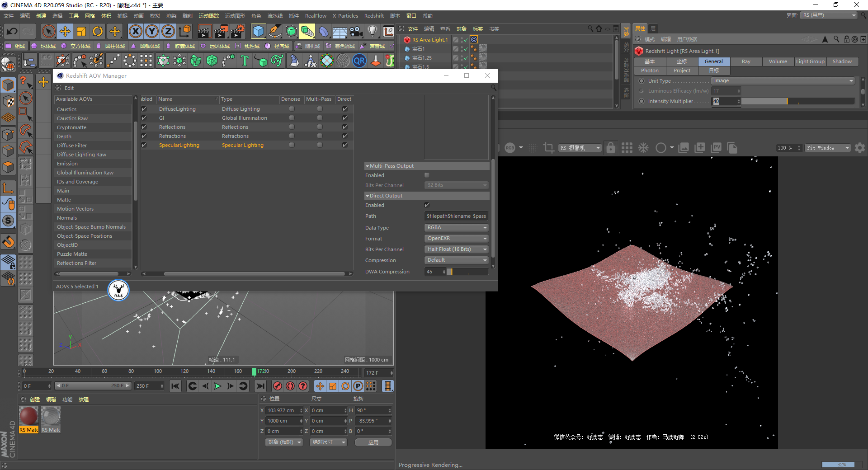Screen dimensions: 868x470
Task: Click render view lock icon
Action: 611,148
